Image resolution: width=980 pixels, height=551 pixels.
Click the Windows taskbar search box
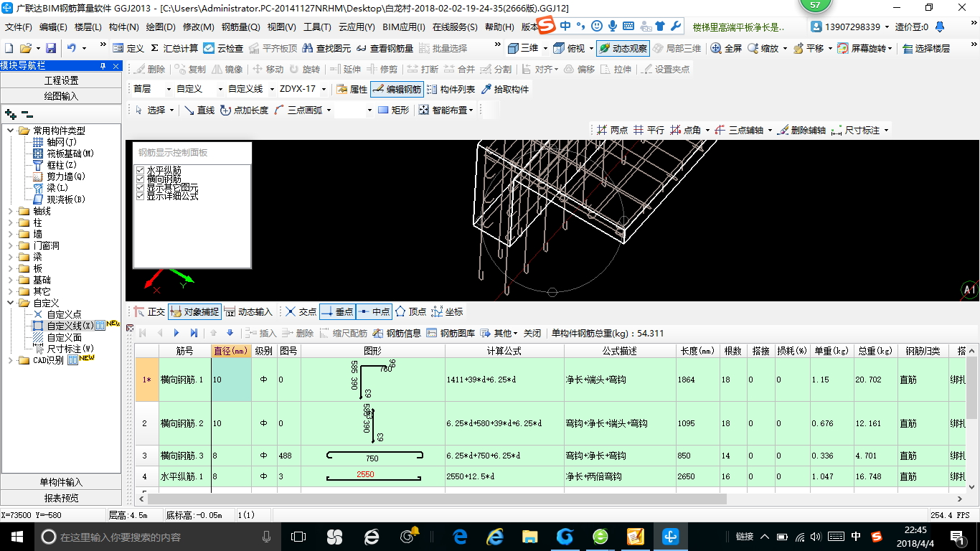pyautogui.click(x=157, y=537)
